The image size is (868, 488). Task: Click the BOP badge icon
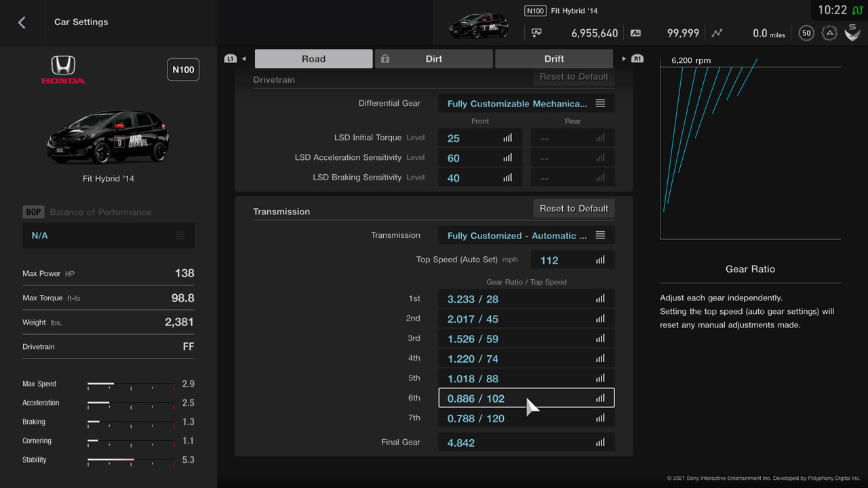pos(33,212)
